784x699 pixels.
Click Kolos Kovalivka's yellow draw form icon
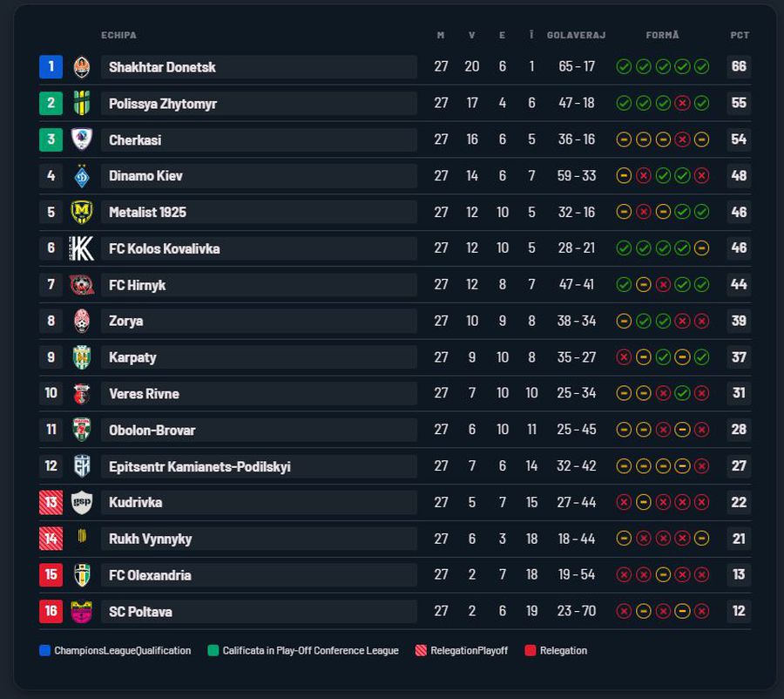(701, 248)
